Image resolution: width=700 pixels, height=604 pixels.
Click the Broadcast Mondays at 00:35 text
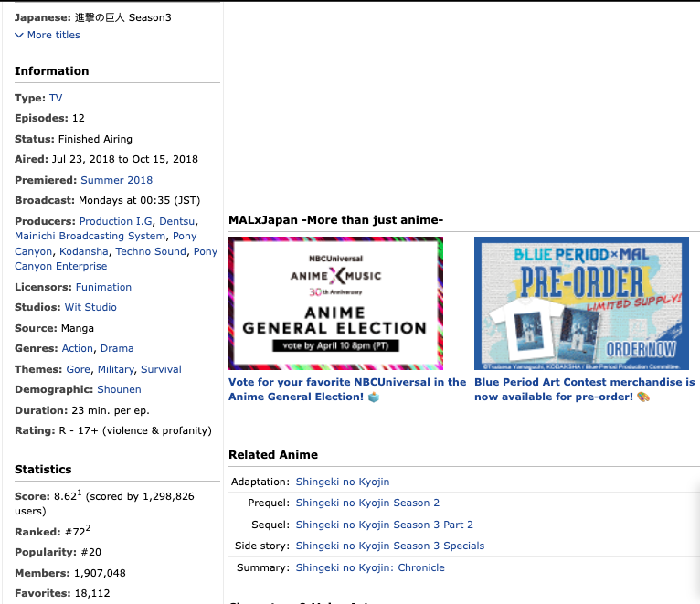108,200
